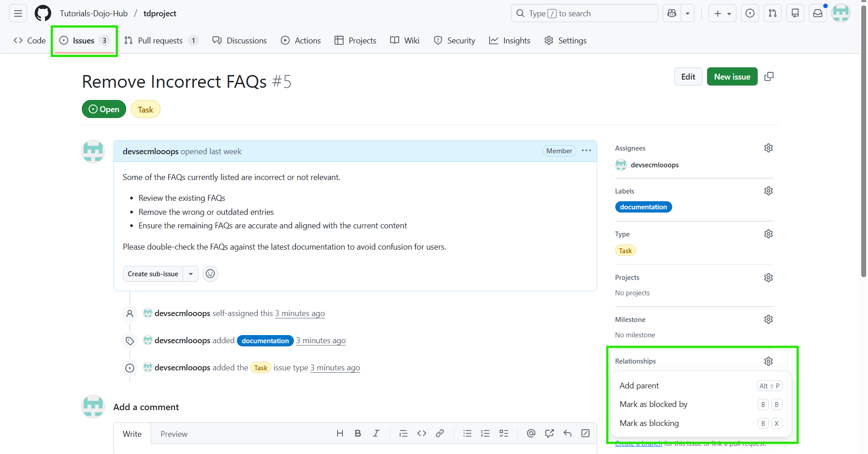This screenshot has width=868, height=454.
Task: Open the Heading formatting icon
Action: 340,433
